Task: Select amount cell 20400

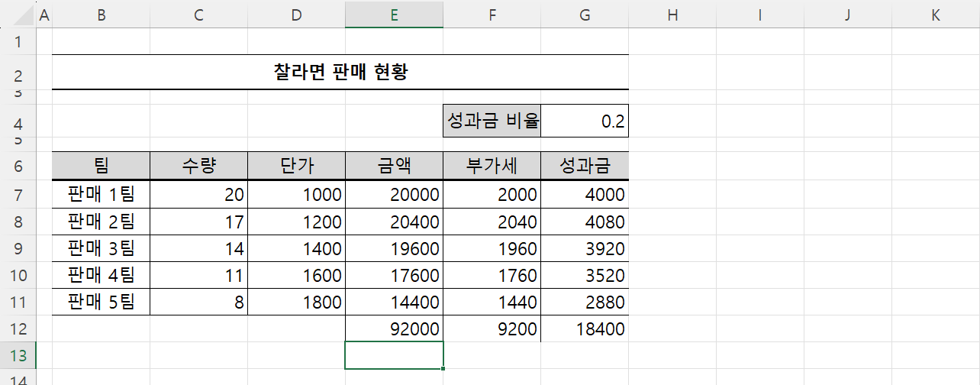Action: point(394,222)
